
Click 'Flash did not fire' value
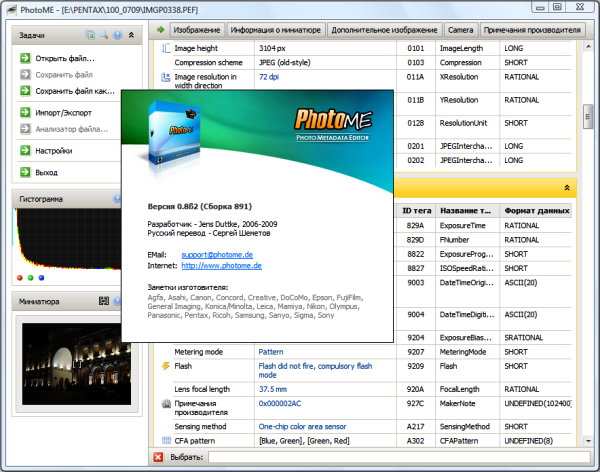coord(315,370)
